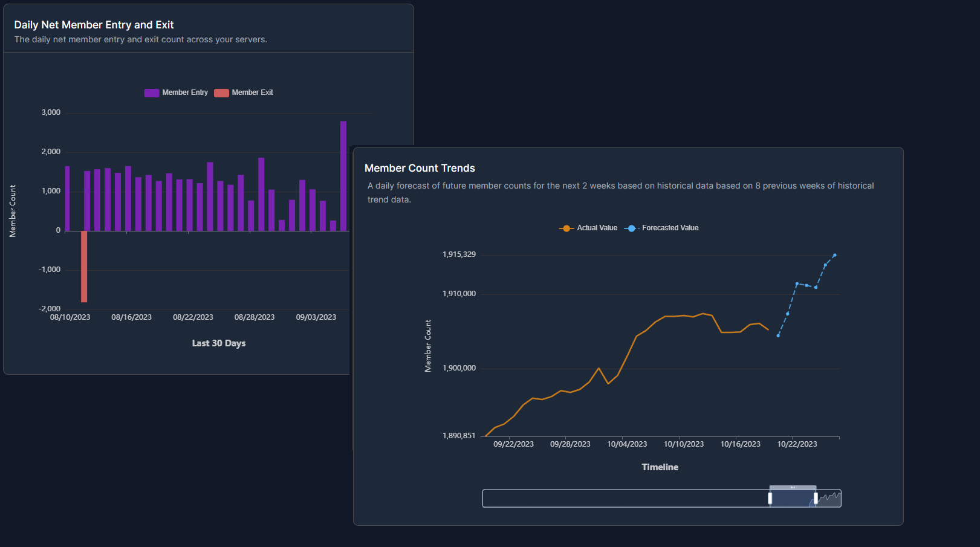The width and height of the screenshot is (980, 547).
Task: Click the orange Actual Value legend marker
Action: (x=566, y=228)
